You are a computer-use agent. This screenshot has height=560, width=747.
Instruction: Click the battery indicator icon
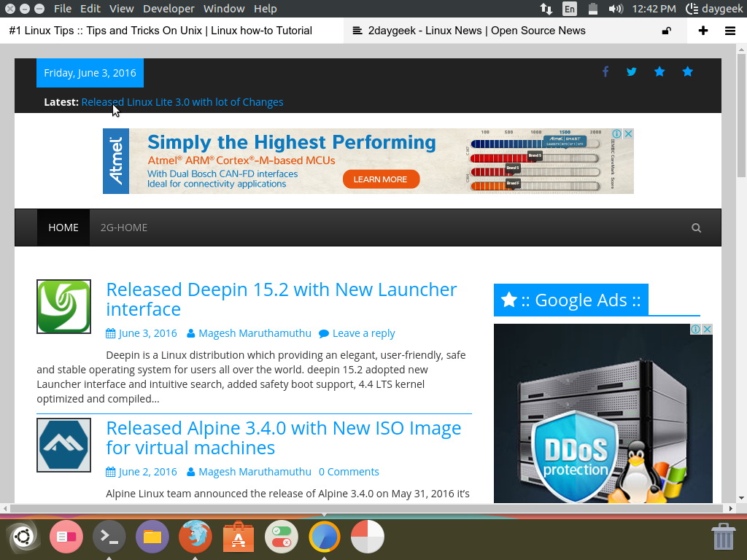click(592, 9)
